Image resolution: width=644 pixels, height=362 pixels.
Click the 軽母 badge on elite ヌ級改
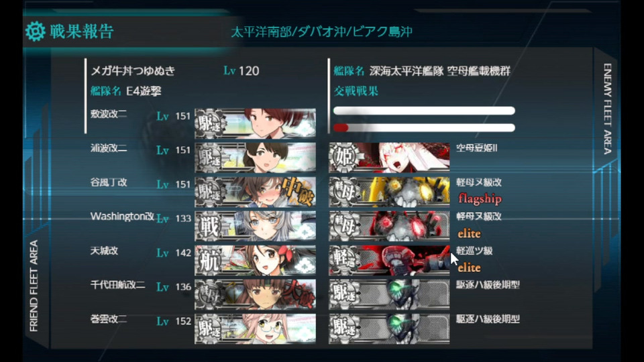(x=344, y=226)
